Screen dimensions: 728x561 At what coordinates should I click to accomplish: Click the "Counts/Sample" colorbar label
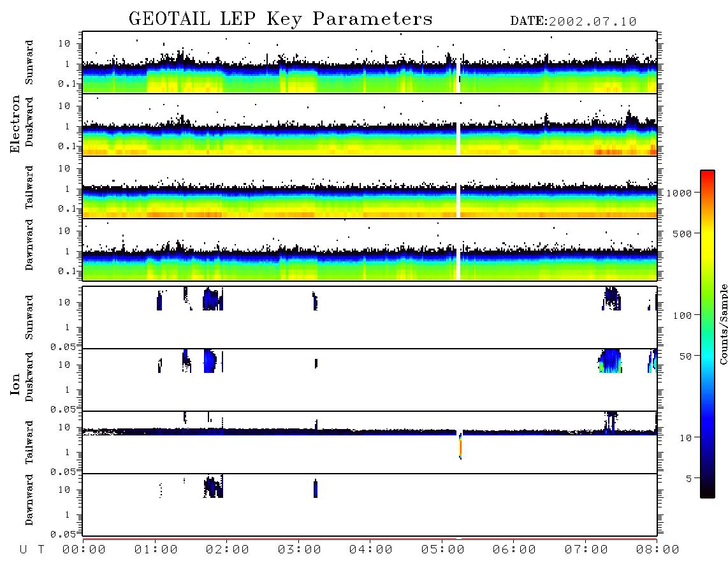[x=723, y=324]
